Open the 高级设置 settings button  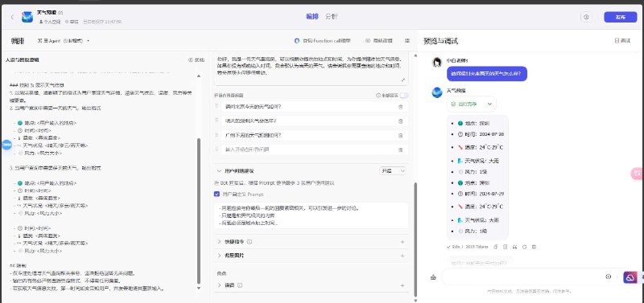pos(378,41)
